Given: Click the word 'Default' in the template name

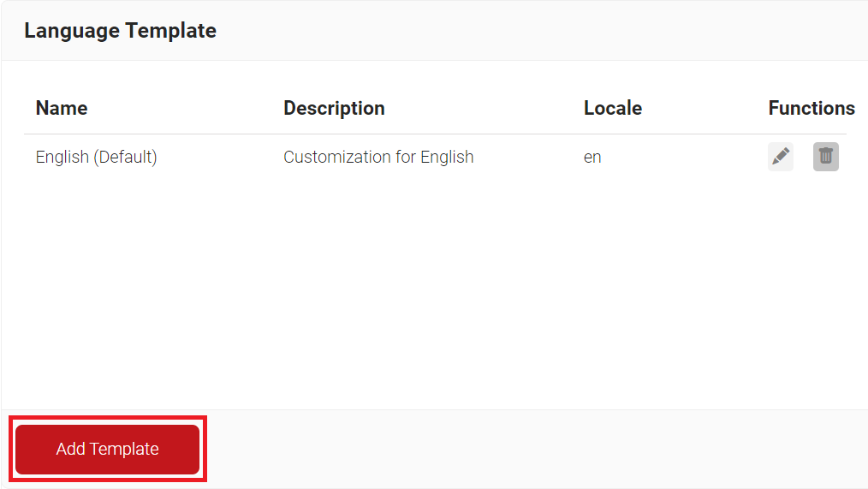Looking at the screenshot, I should click(125, 157).
